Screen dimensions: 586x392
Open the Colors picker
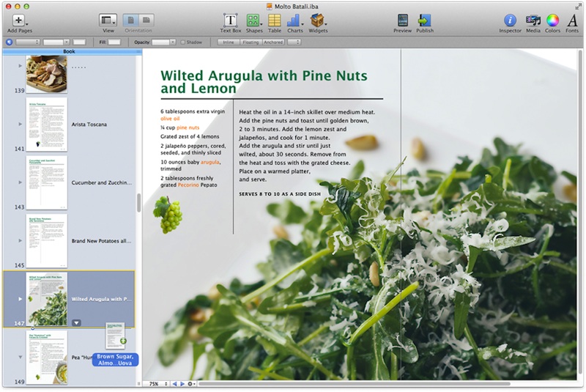553,21
